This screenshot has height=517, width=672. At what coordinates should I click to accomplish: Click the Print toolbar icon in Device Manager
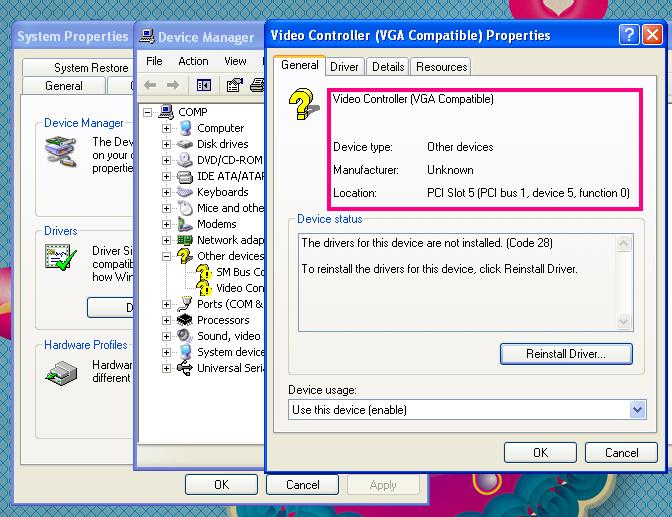[257, 85]
